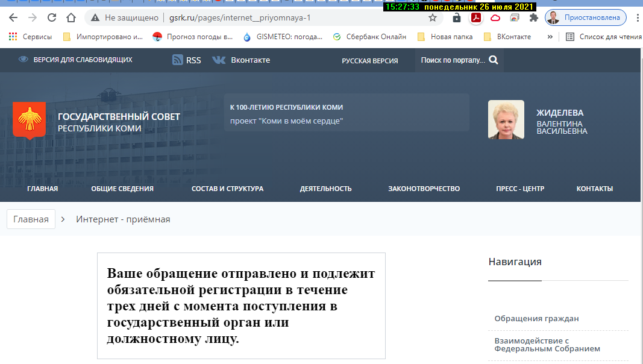This screenshot has width=643, height=364.
Task: Click the Главная breadcrumb button
Action: (31, 219)
